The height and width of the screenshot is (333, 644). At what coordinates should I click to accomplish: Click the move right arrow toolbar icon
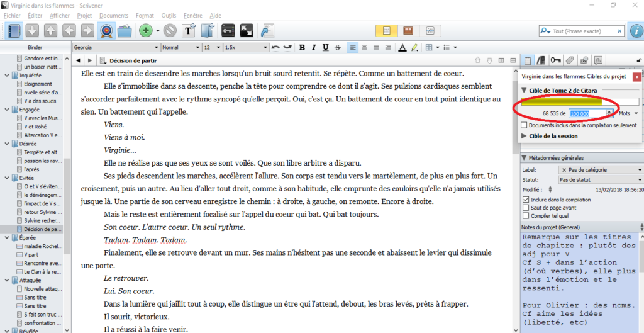click(87, 31)
